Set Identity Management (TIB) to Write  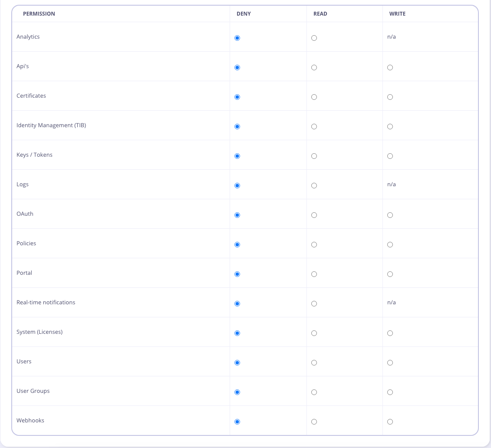390,126
